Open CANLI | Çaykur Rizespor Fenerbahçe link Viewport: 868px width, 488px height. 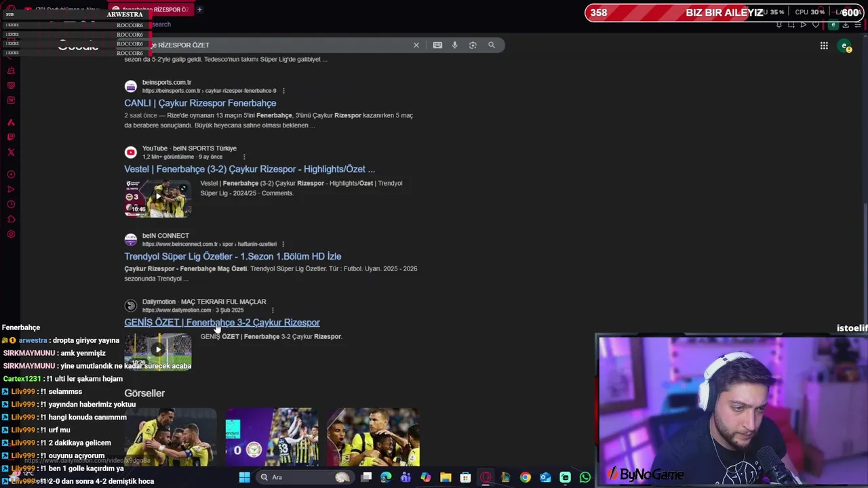[200, 103]
